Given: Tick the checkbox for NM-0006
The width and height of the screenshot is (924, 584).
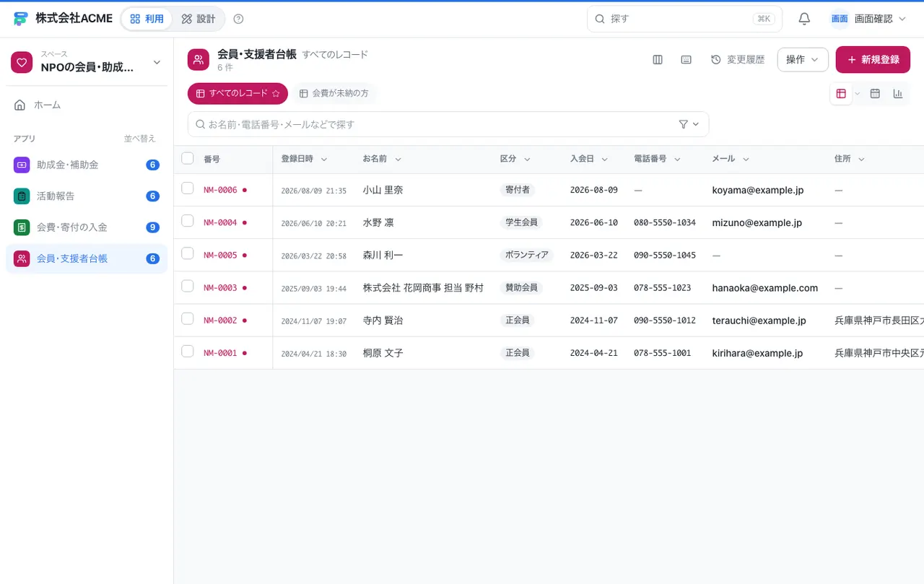Looking at the screenshot, I should (x=188, y=188).
